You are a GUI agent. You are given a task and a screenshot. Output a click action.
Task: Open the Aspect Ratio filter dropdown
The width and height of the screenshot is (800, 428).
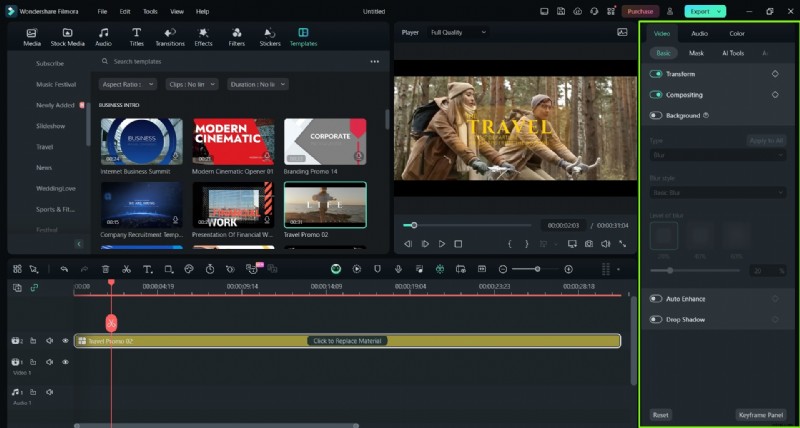click(x=128, y=84)
